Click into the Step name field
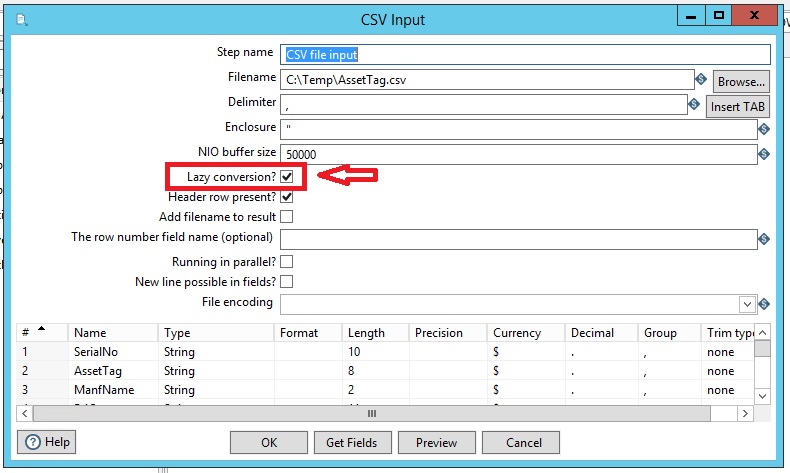 (x=525, y=54)
